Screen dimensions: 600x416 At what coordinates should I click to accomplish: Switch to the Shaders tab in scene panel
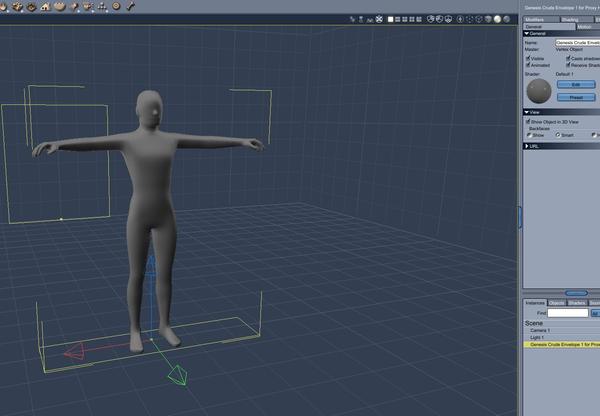point(577,303)
